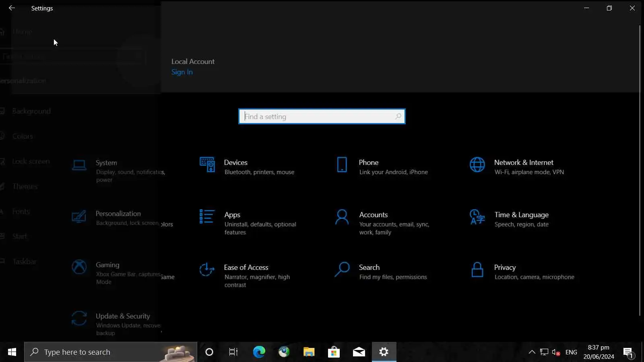
Task: Open the Time & Language title
Action: (522, 215)
